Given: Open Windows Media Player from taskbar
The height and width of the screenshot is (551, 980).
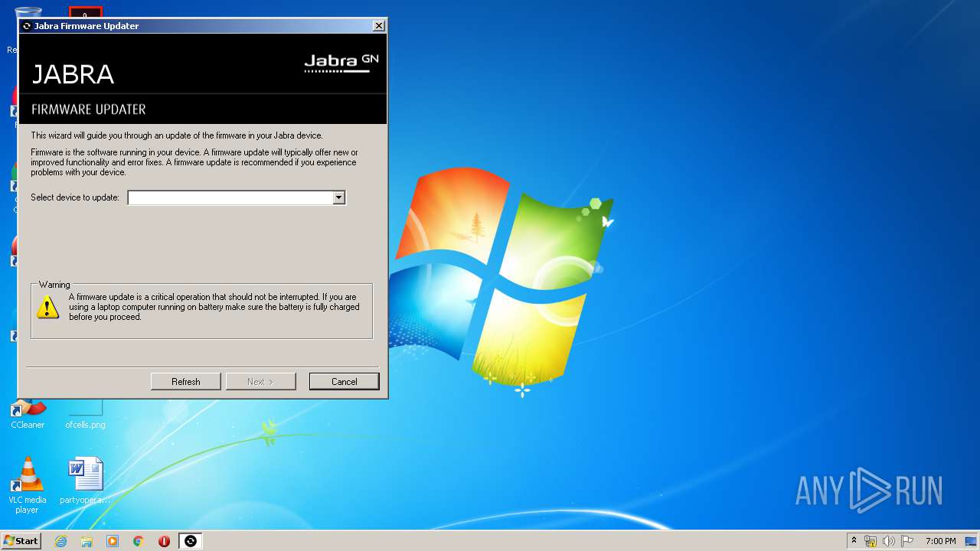Looking at the screenshot, I should click(x=113, y=541).
